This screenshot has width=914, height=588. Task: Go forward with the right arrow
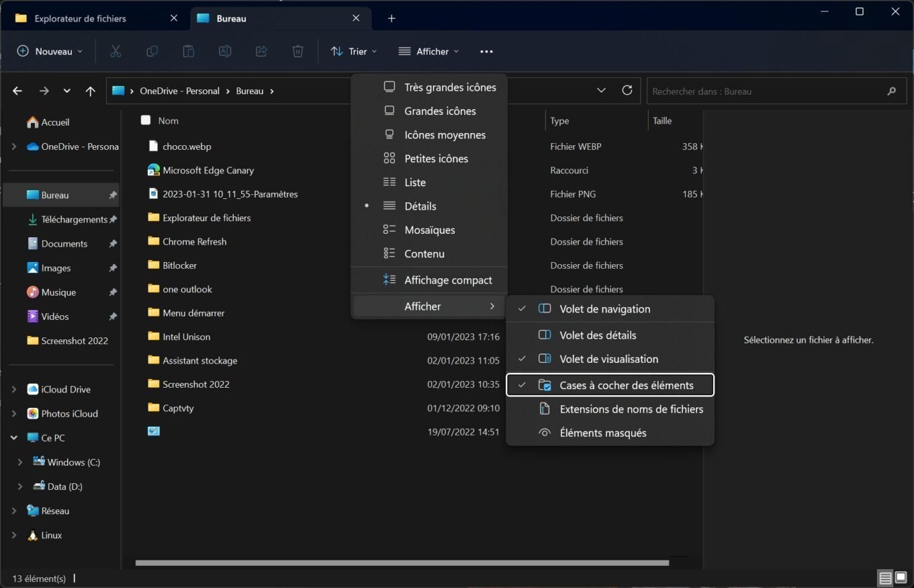pyautogui.click(x=44, y=91)
